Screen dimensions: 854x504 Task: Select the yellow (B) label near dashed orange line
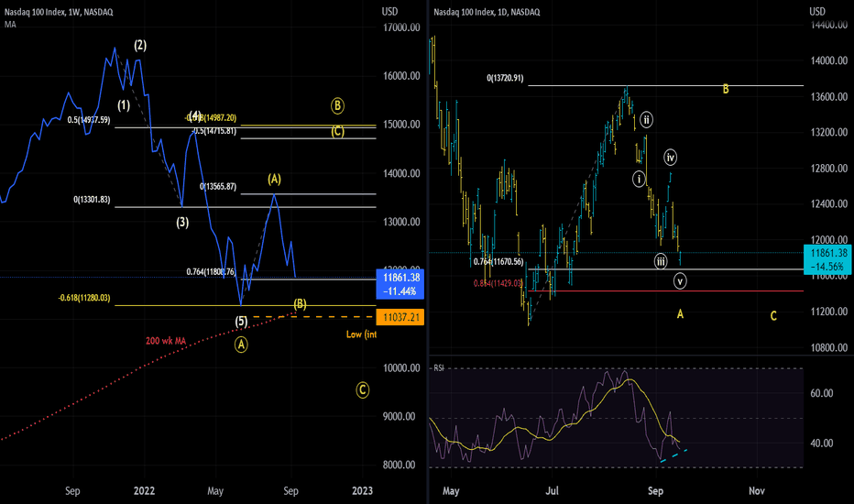point(301,304)
